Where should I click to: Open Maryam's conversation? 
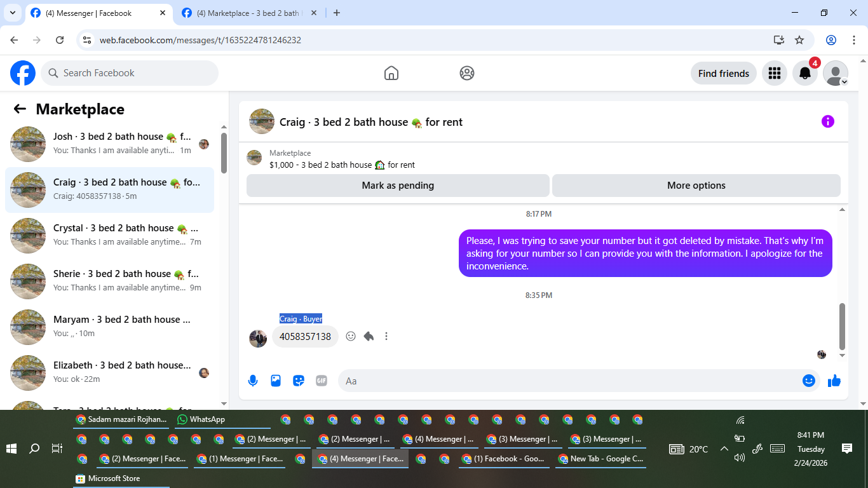[109, 327]
